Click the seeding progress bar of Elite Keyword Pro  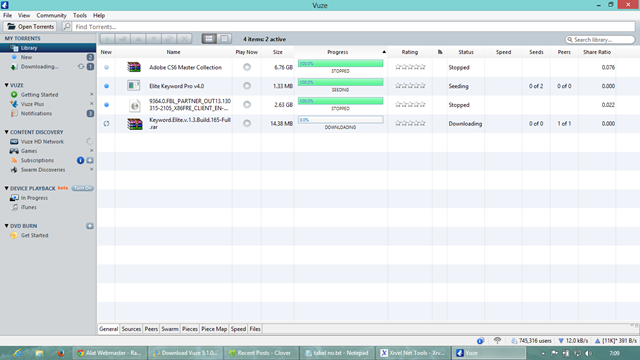point(340,82)
